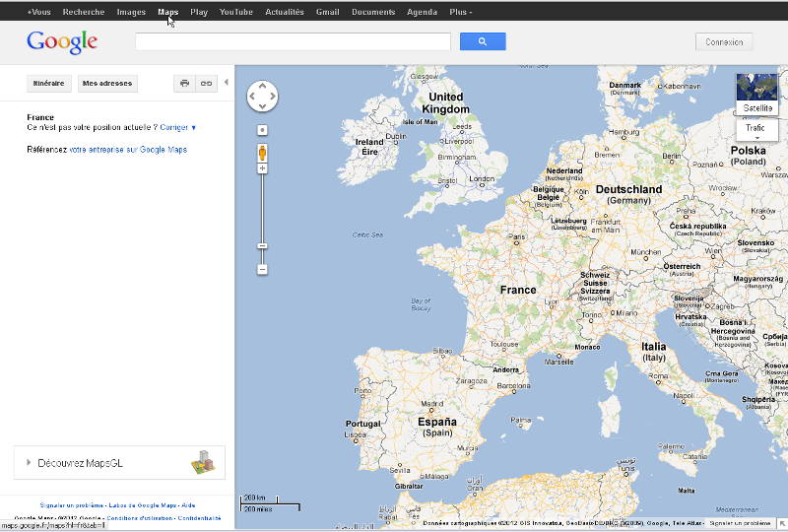This screenshot has width=788, height=532.
Task: Open Gmail in the top bar
Action: point(328,12)
